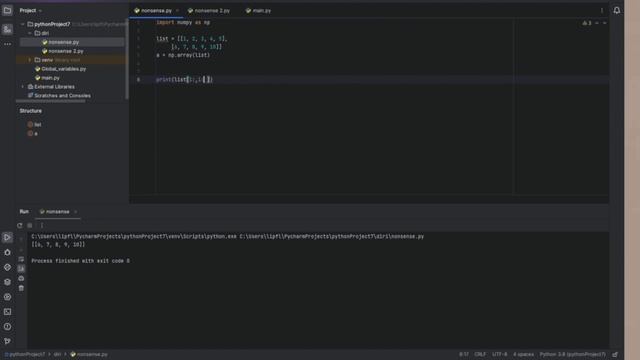Select the nonsense run configuration tab
Screen dimensions: 640x360
(58, 211)
